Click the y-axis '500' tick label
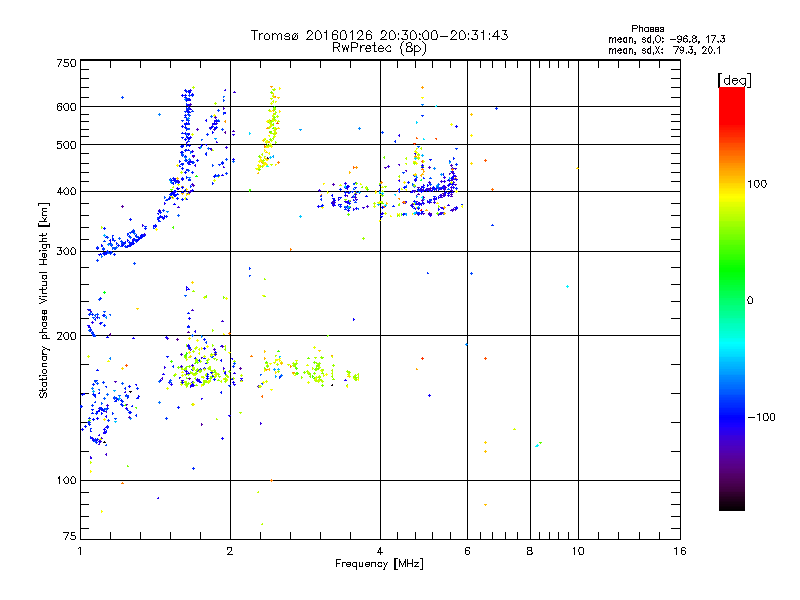 tap(66, 145)
